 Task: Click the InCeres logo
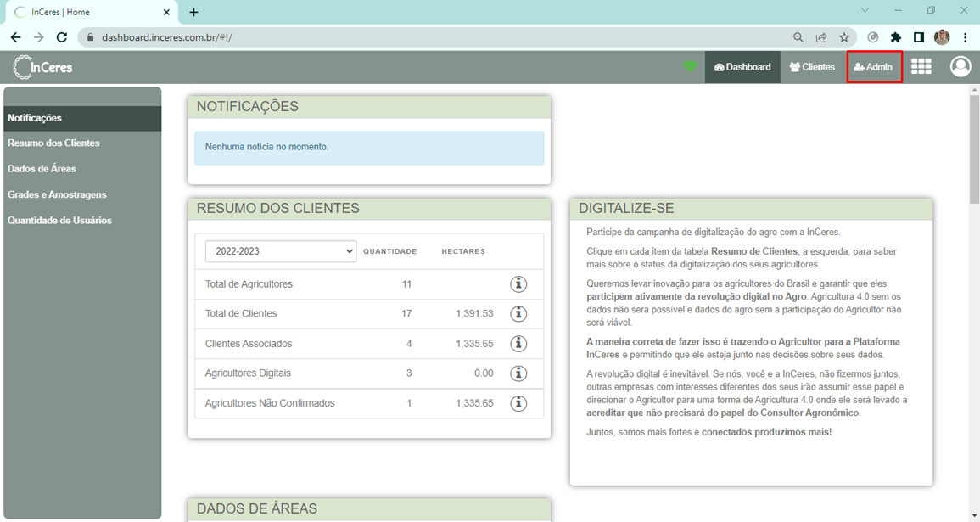coord(42,67)
